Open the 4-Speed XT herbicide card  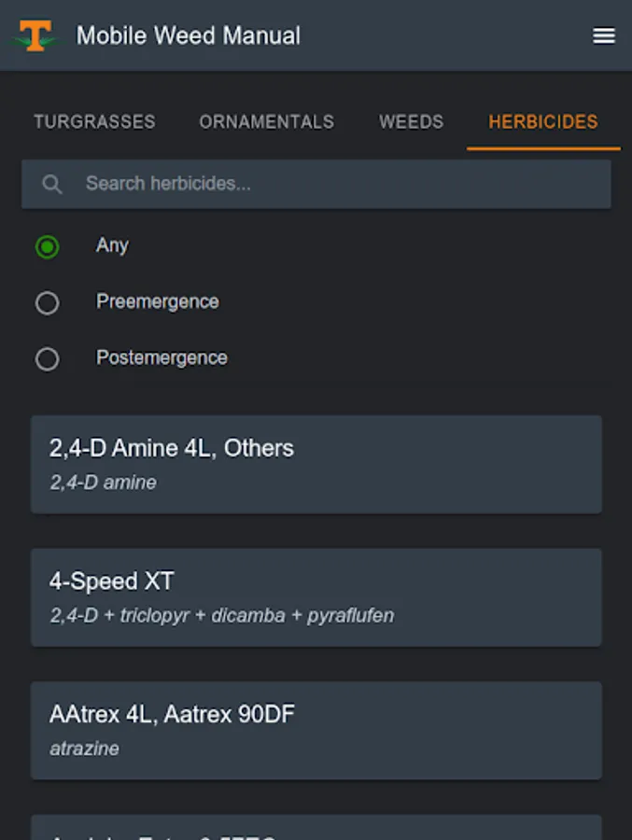(x=316, y=597)
